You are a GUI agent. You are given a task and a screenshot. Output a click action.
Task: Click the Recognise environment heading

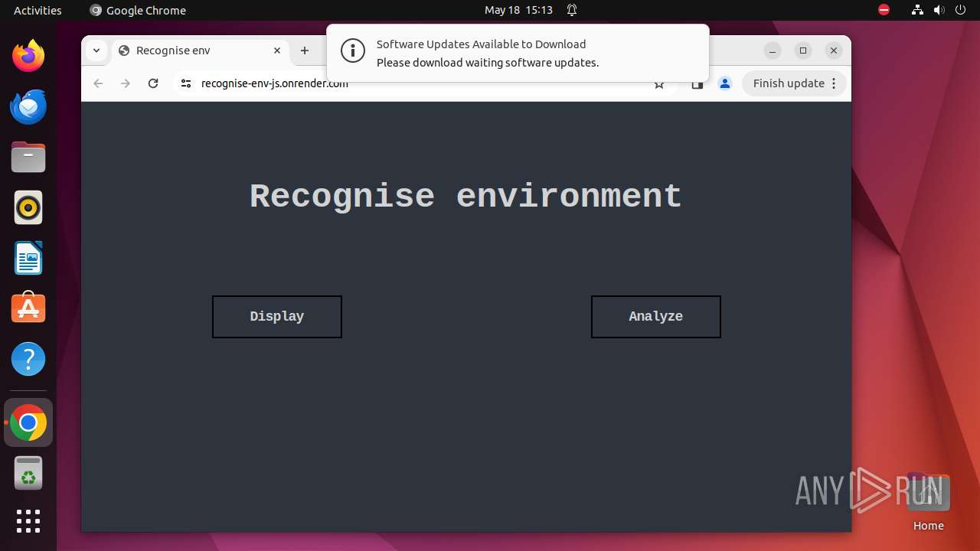(465, 197)
